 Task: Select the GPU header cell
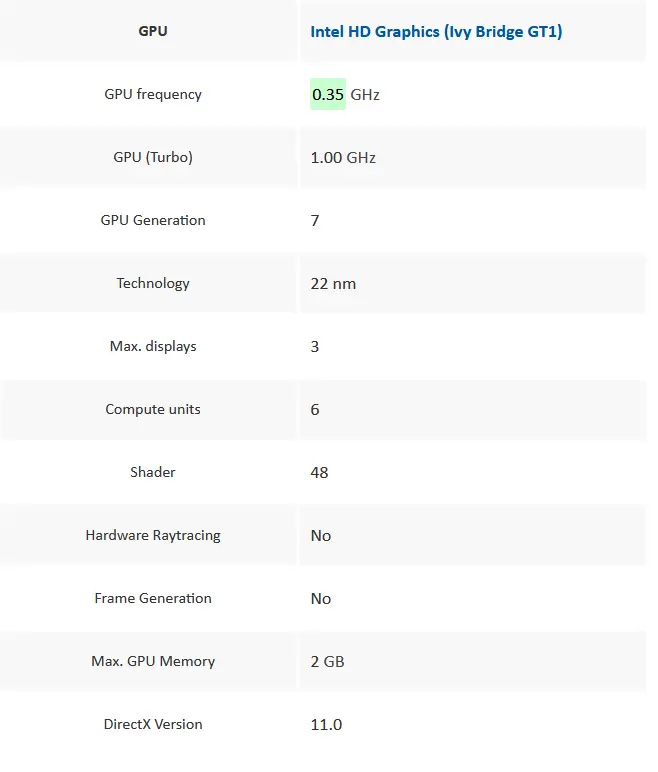(x=153, y=31)
